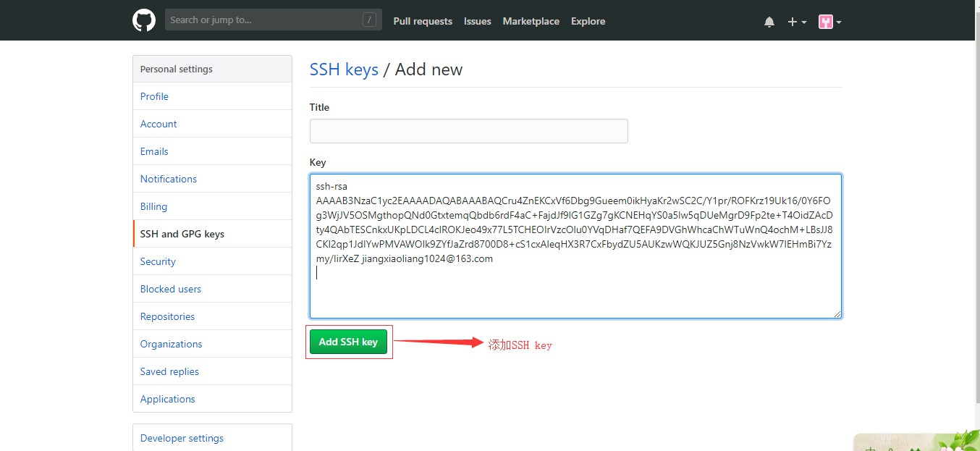
Task: Open Blocked users settings
Action: [x=212, y=289]
